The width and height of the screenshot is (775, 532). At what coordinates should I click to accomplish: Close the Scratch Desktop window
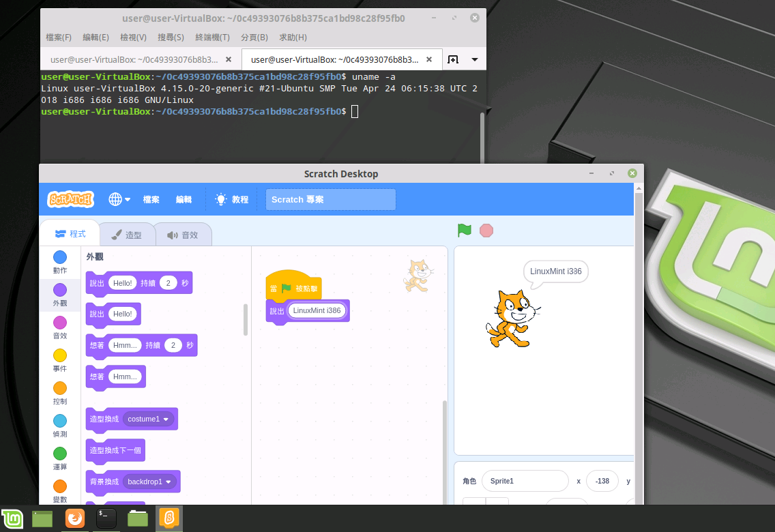tap(632, 173)
